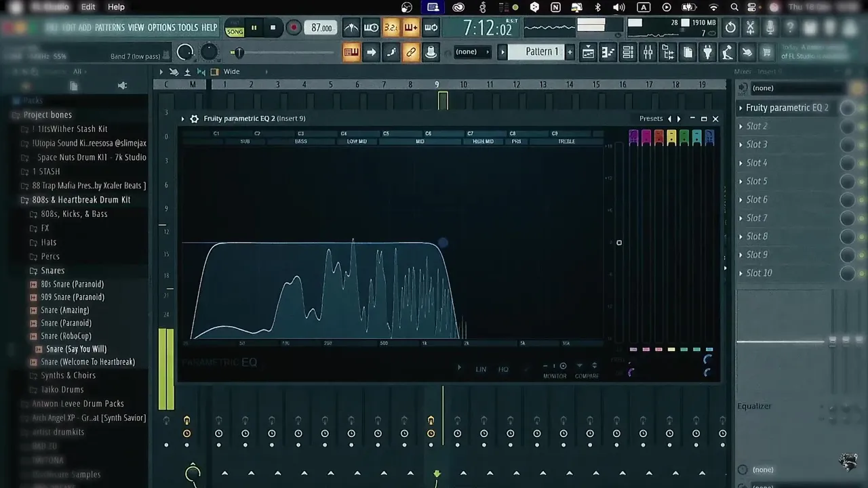Screen dimensions: 868x488
Task: Pause playback with the transport pause button
Action: (x=254, y=28)
